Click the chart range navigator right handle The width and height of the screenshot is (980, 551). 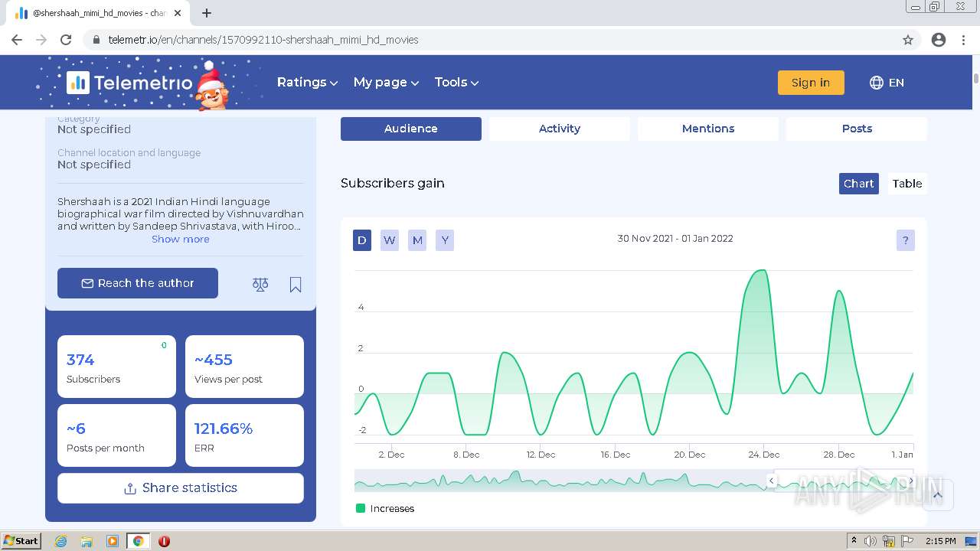coord(911,481)
